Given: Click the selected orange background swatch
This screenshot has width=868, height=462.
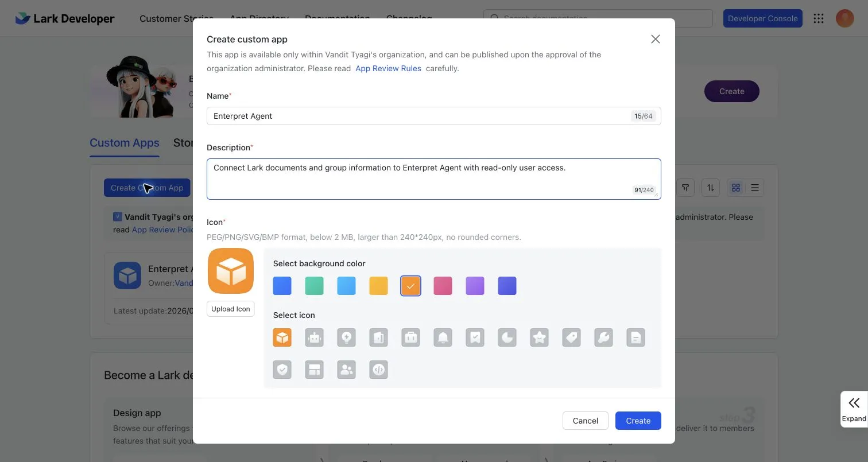Looking at the screenshot, I should point(411,286).
